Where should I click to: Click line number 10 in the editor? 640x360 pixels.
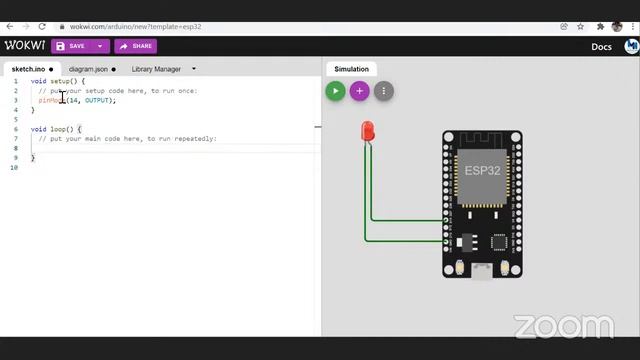(x=14, y=167)
